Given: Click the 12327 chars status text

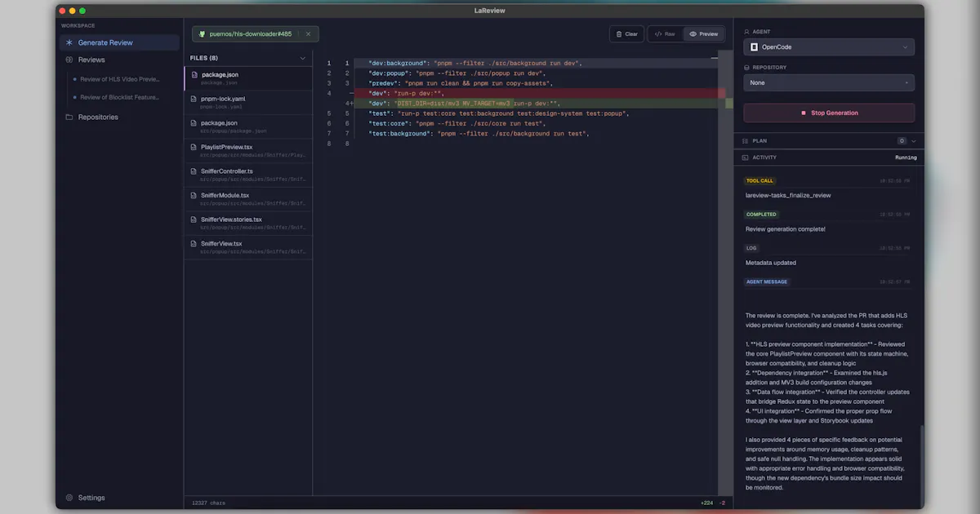Looking at the screenshot, I should (207, 503).
